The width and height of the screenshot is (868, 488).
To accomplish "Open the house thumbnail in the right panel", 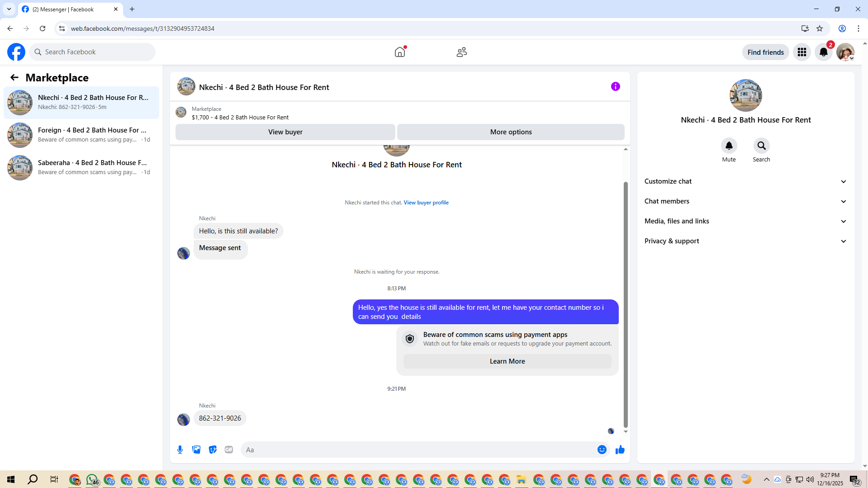I will 745,95.
